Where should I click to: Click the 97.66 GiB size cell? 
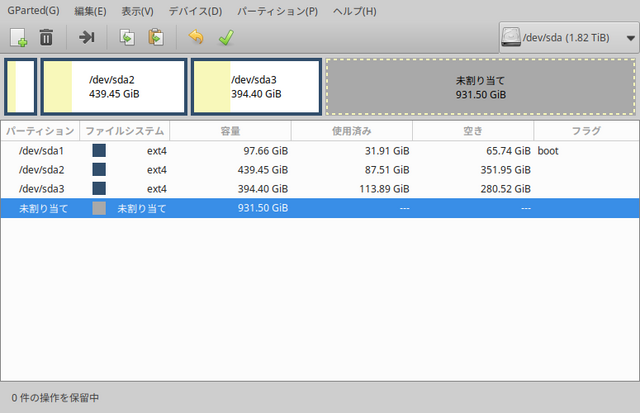pyautogui.click(x=266, y=151)
